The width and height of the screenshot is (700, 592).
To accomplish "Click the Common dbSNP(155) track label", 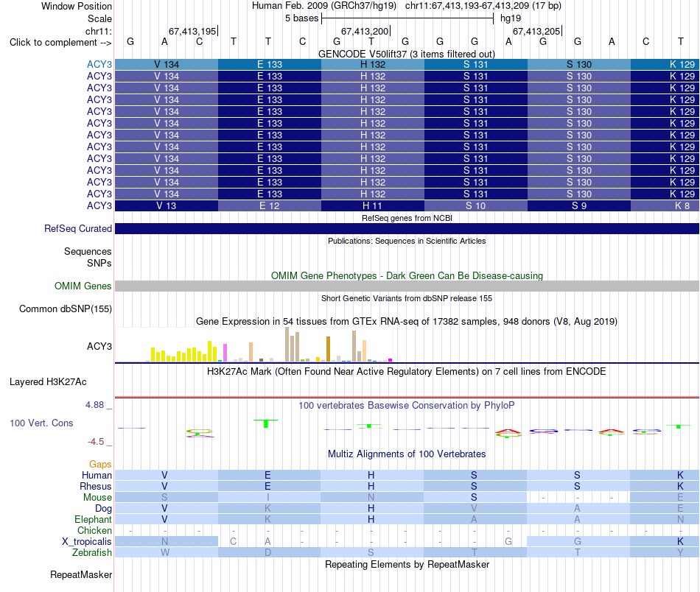I will pyautogui.click(x=65, y=309).
